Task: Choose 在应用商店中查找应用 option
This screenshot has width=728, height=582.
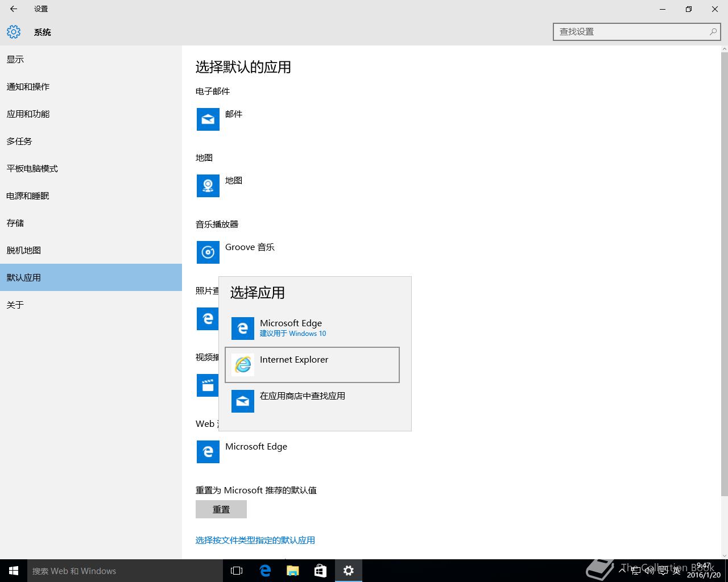Action: pos(312,401)
